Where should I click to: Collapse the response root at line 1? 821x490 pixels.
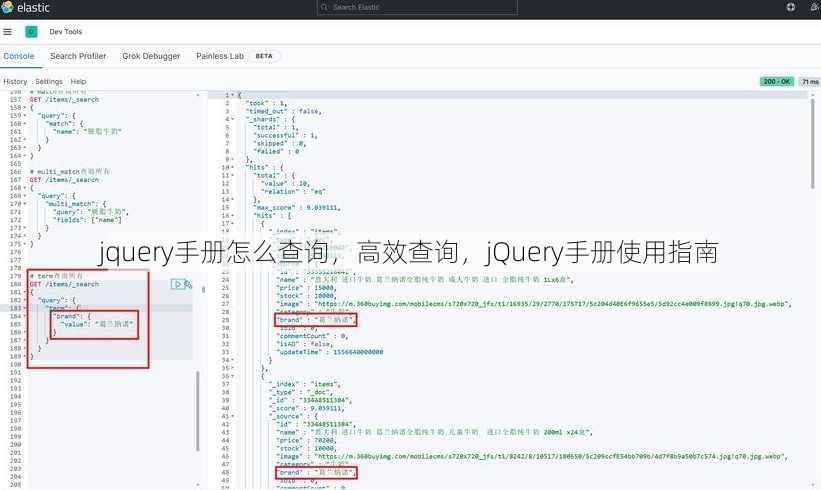point(232,95)
